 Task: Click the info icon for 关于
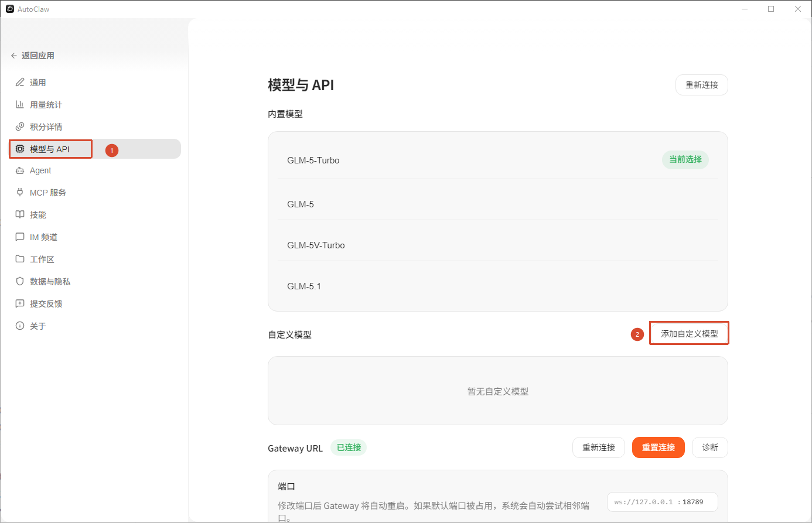20,326
